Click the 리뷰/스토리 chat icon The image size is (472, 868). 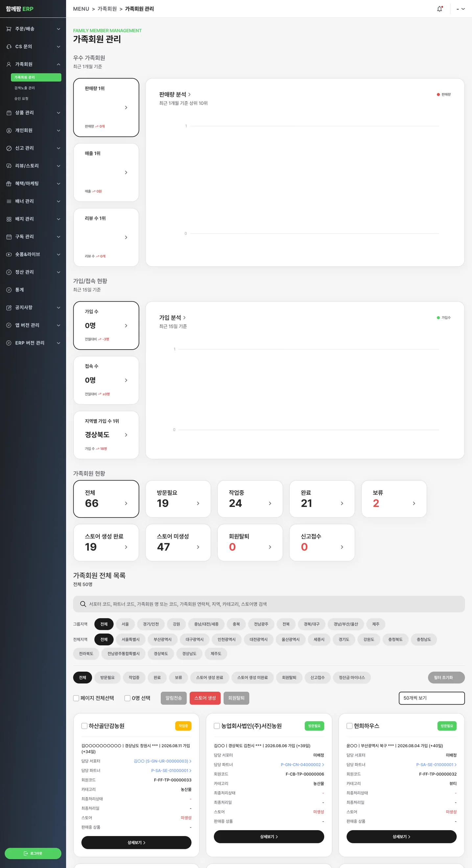pyautogui.click(x=9, y=166)
